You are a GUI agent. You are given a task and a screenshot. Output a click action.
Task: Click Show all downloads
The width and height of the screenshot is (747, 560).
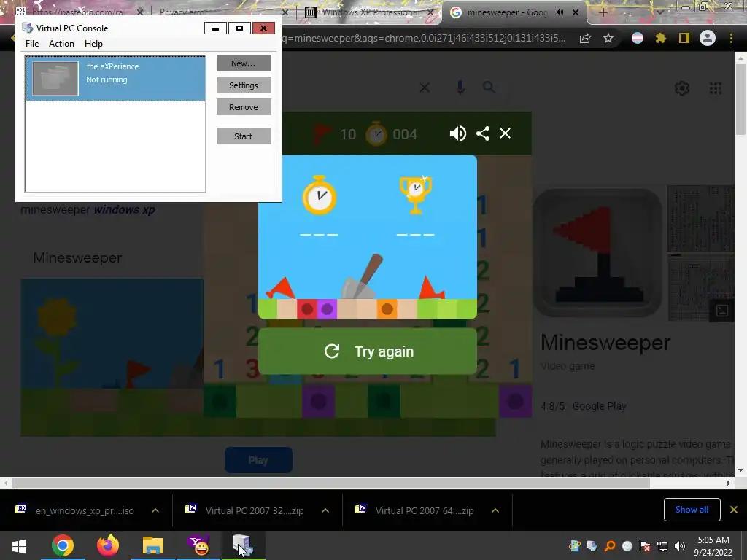point(692,510)
